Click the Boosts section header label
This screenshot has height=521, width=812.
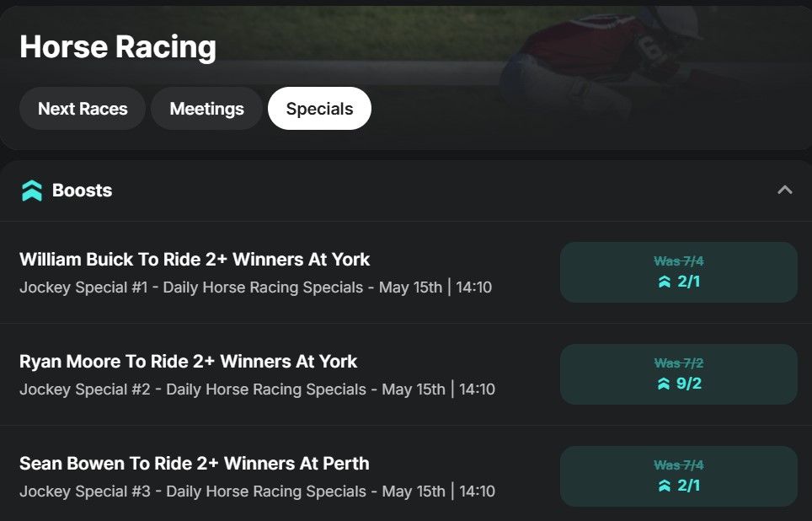coord(82,191)
